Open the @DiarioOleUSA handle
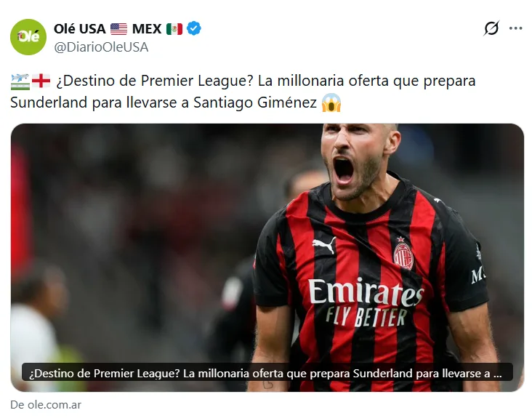This screenshot has height=418, width=532. click(101, 47)
